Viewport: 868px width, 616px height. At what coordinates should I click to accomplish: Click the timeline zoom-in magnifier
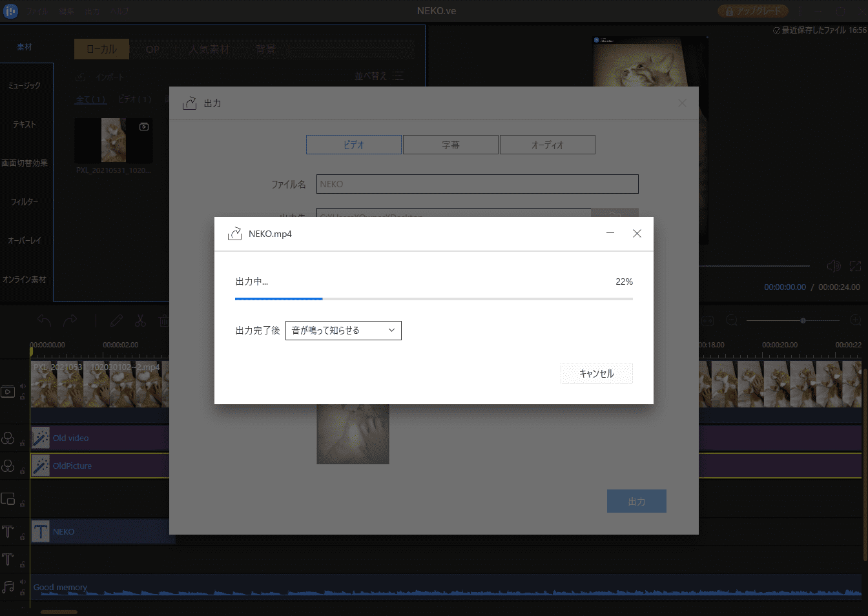tap(856, 320)
